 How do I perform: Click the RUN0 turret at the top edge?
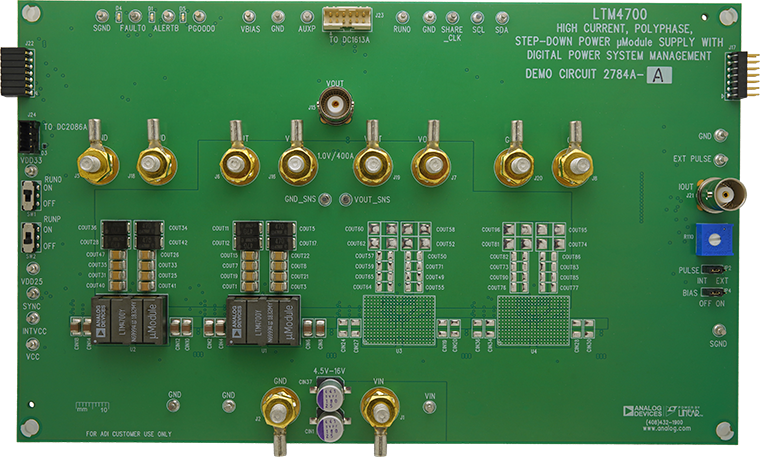[402, 17]
